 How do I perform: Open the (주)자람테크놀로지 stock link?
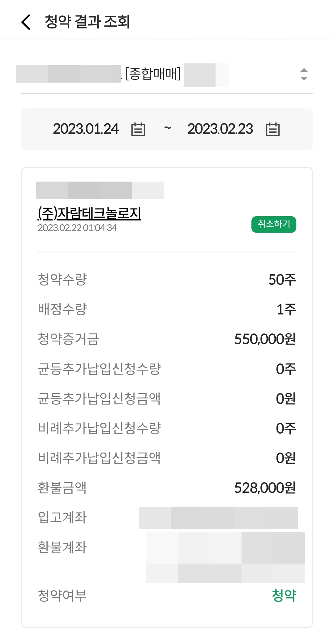pos(89,213)
